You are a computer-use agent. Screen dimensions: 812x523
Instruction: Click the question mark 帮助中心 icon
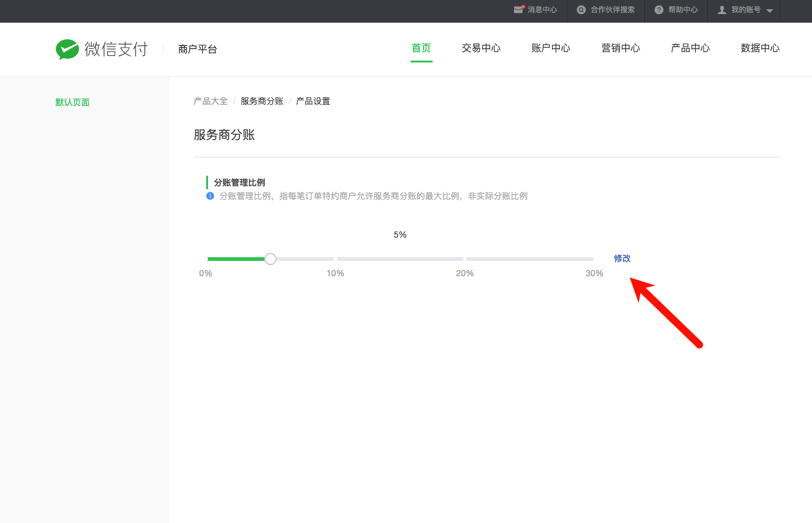(x=659, y=10)
